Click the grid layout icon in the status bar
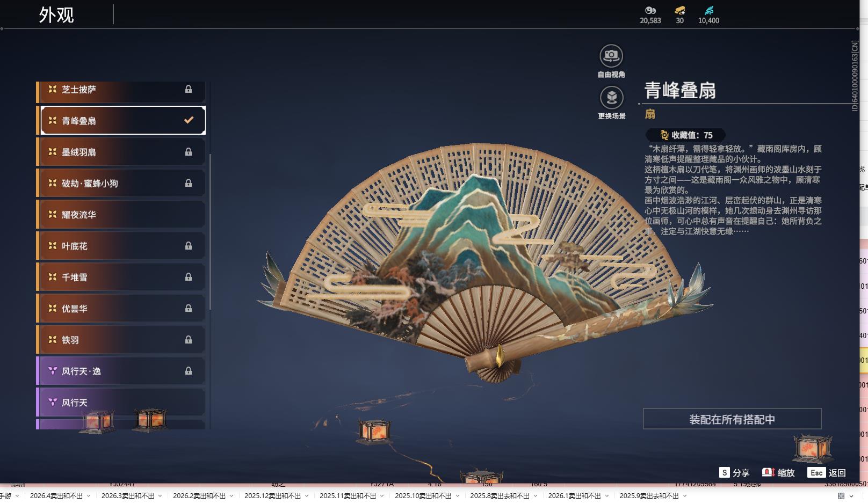 coord(841,496)
